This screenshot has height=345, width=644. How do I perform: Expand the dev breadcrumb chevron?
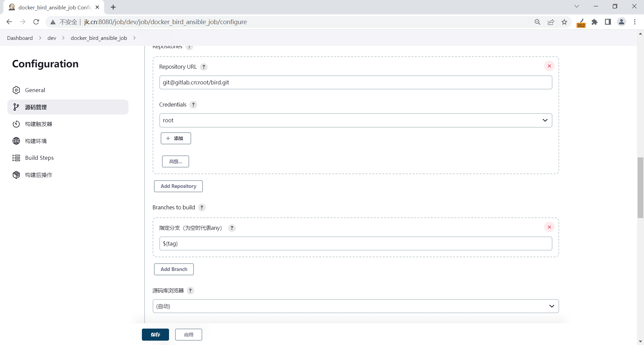[63, 38]
